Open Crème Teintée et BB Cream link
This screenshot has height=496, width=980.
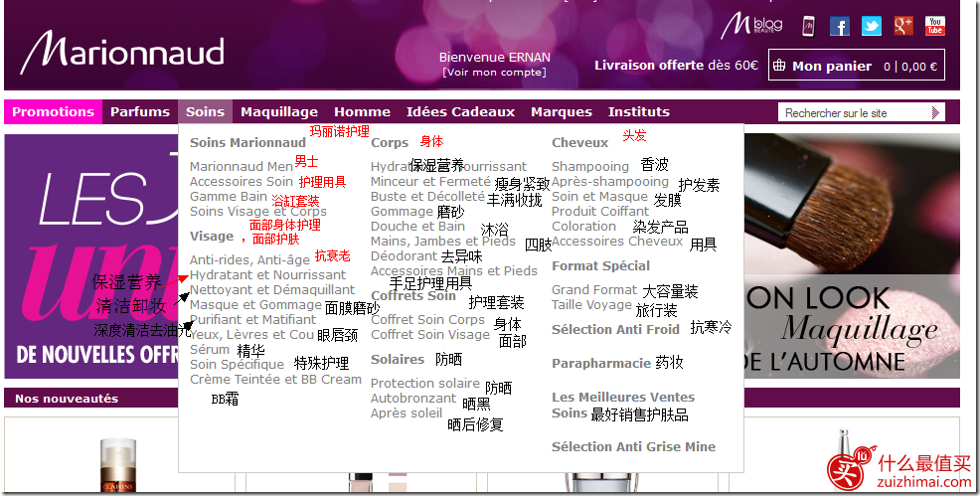[x=275, y=380]
